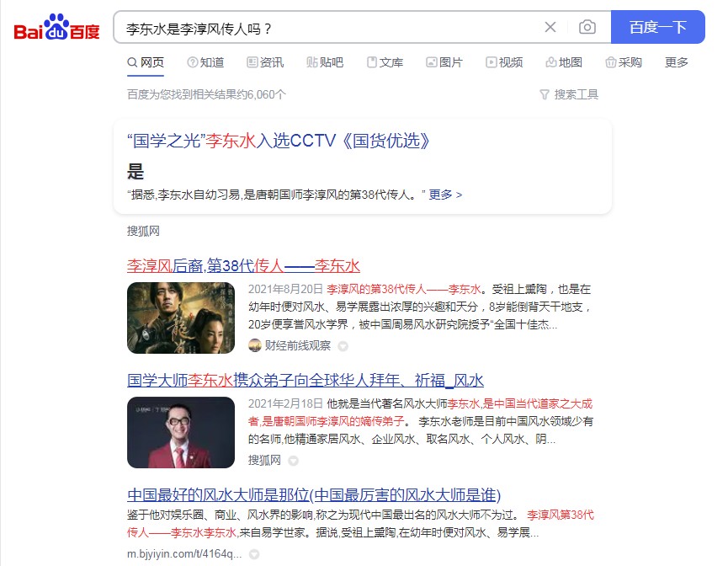Click 搜狐网 source of the 拜年 result

tap(264, 461)
